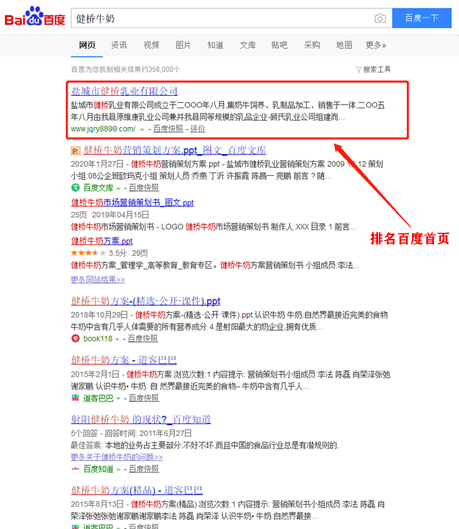The width and height of the screenshot is (459, 529).
Task: Open 健桥牛奶方案.ppt sub-result
Action: point(102,241)
